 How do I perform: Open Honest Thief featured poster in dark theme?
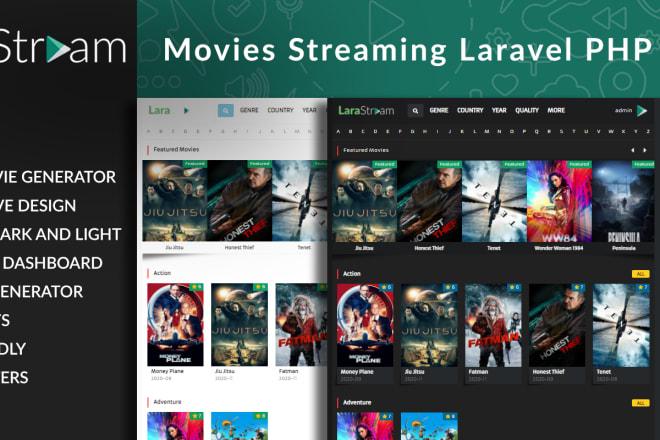[429, 201]
